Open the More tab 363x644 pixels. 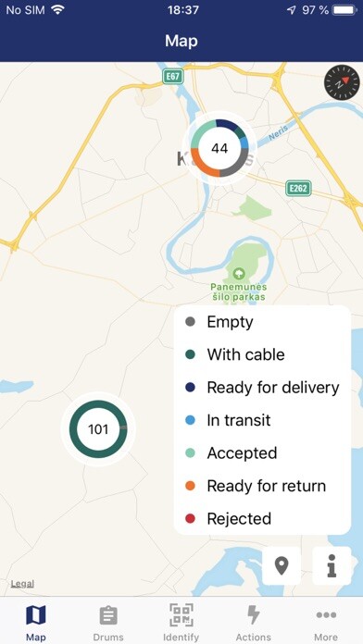click(326, 624)
